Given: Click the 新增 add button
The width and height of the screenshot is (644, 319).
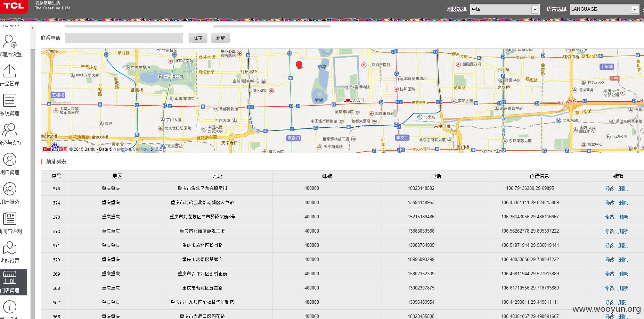Looking at the screenshot, I should (x=220, y=38).
